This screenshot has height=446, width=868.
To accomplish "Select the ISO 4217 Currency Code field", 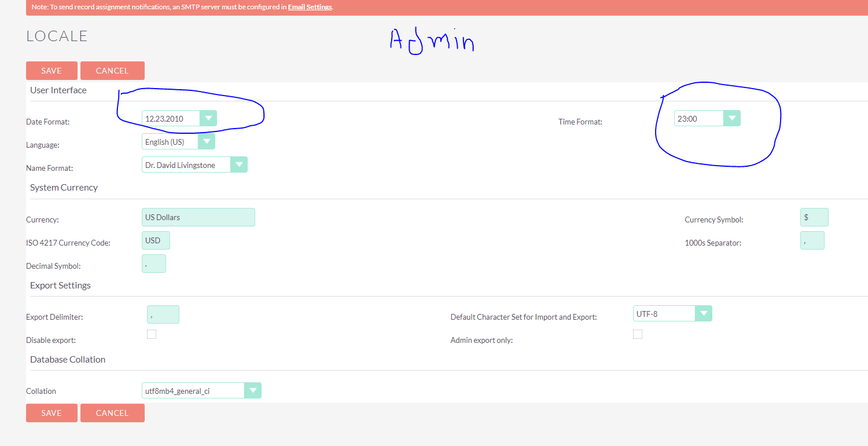I will click(x=155, y=240).
